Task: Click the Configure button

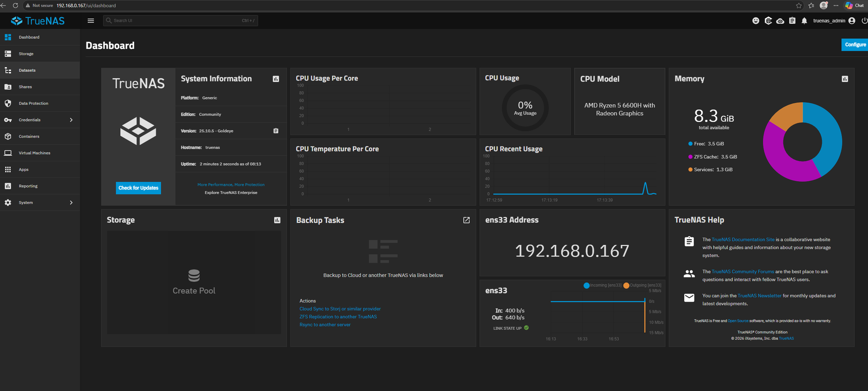Action: pyautogui.click(x=855, y=45)
